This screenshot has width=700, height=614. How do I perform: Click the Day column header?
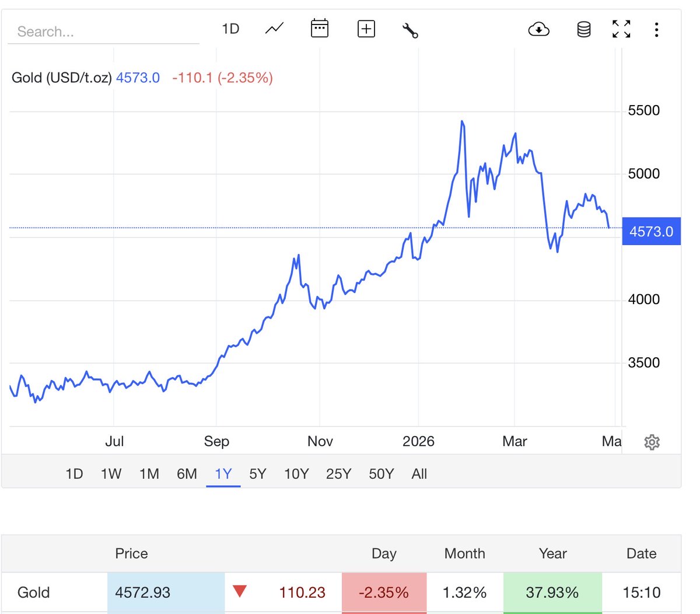[384, 553]
